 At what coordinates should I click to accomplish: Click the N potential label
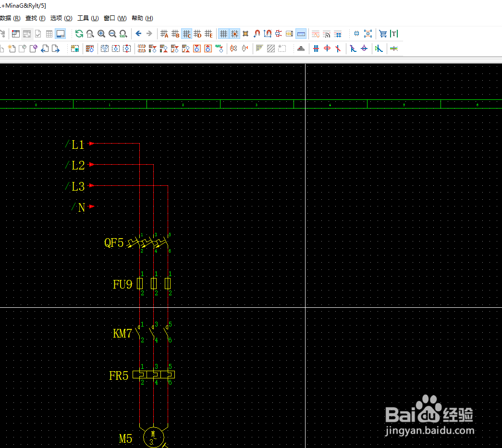point(81,207)
